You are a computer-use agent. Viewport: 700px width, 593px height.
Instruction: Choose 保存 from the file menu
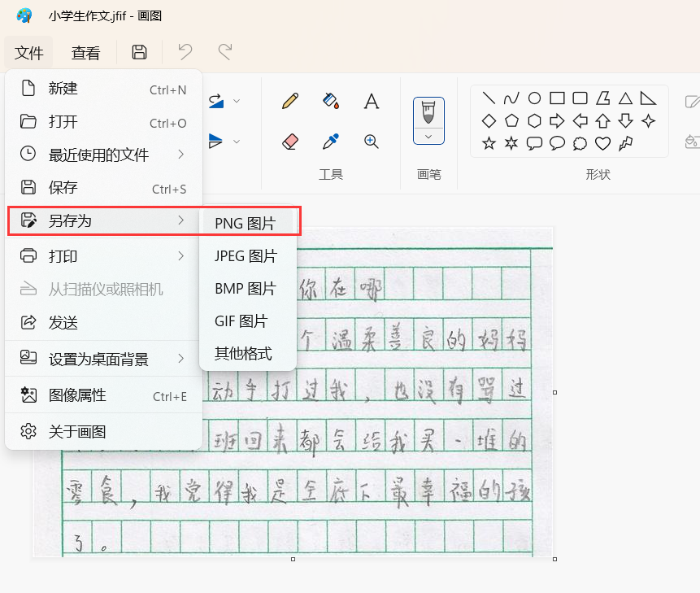(103, 188)
